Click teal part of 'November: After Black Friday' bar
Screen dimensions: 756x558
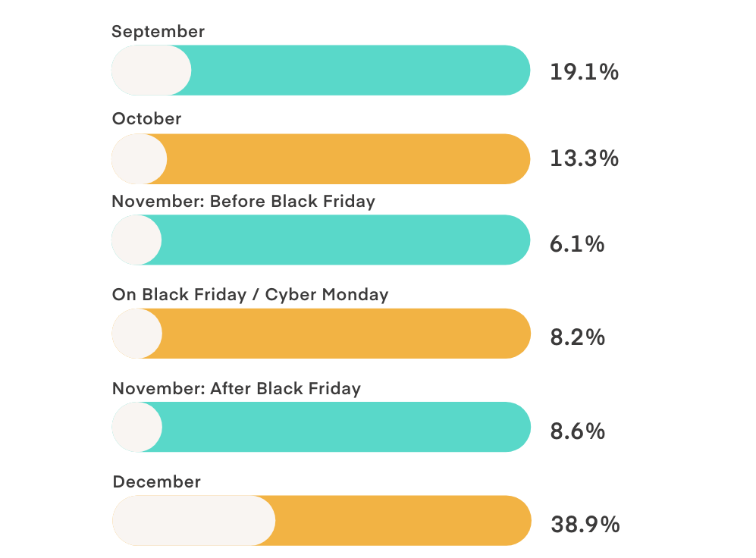345,428
